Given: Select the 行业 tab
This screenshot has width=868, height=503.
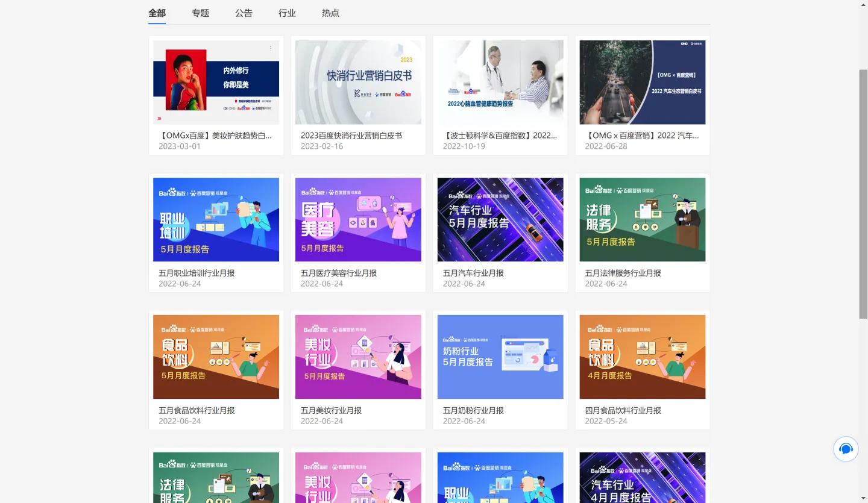Looking at the screenshot, I should [x=287, y=13].
